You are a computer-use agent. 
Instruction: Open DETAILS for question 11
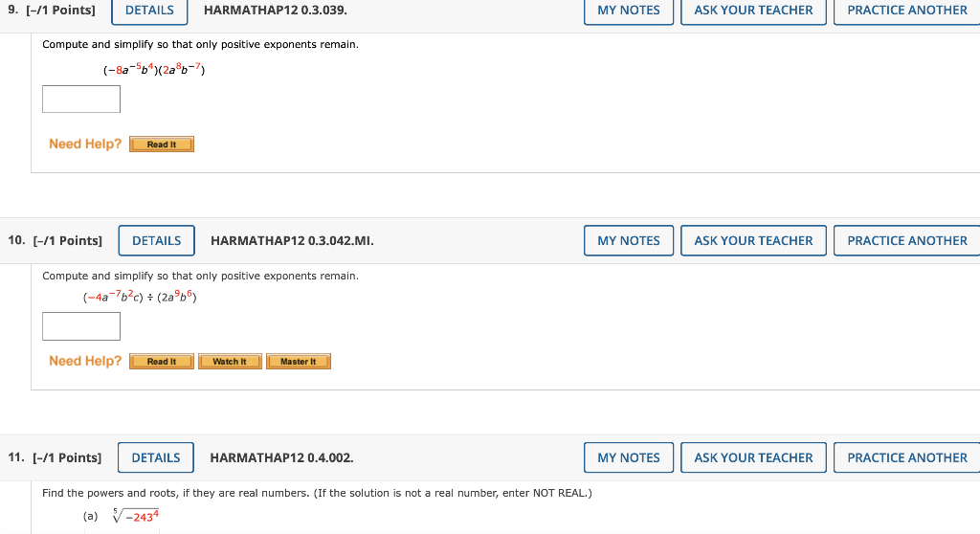click(156, 457)
